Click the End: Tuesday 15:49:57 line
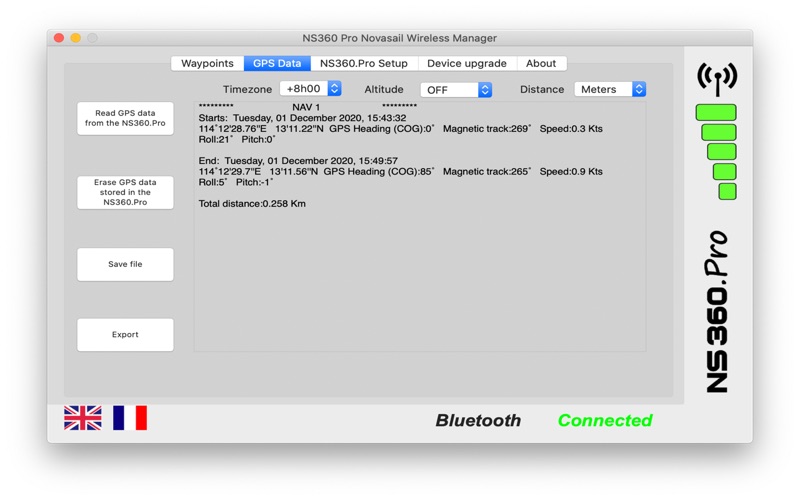 tap(298, 161)
